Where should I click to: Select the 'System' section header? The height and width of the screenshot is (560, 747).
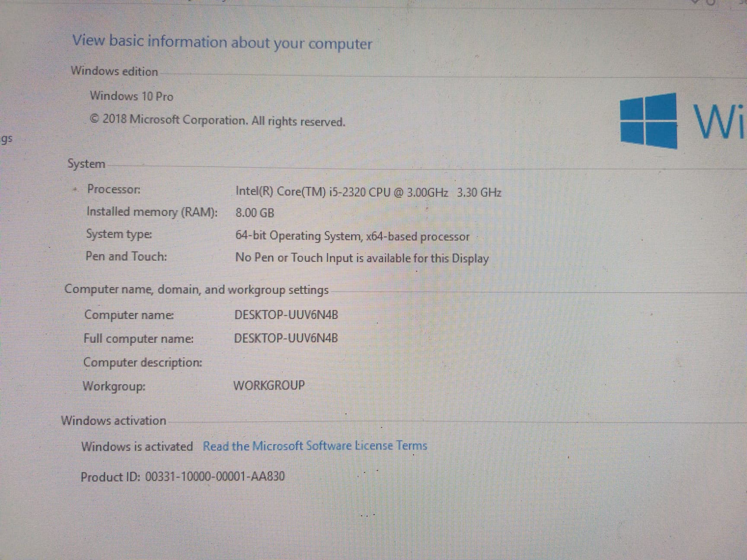click(86, 163)
